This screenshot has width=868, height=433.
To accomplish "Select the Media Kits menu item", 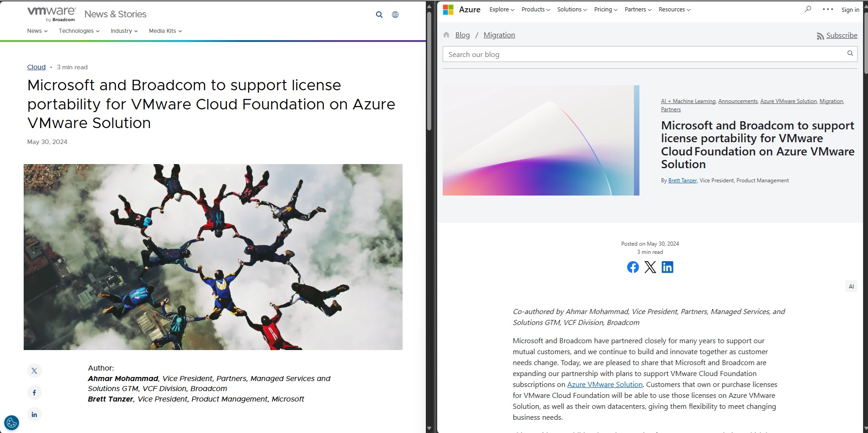I will (165, 31).
